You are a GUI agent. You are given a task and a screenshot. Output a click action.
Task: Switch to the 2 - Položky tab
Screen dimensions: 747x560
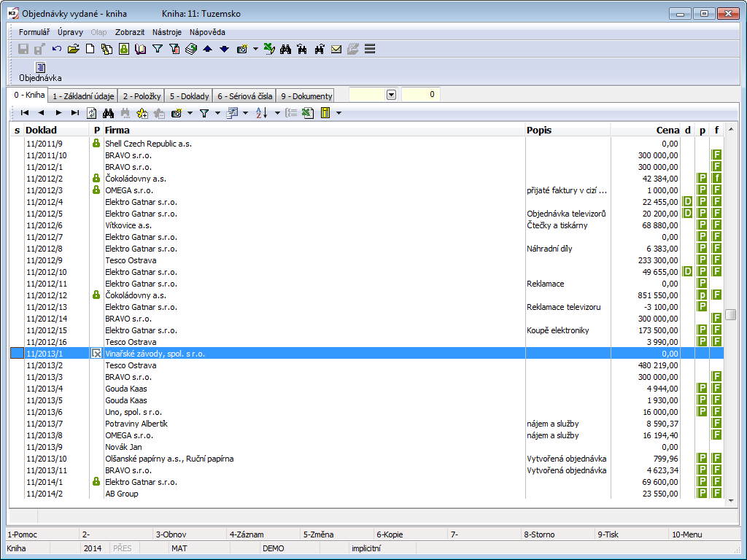142,96
